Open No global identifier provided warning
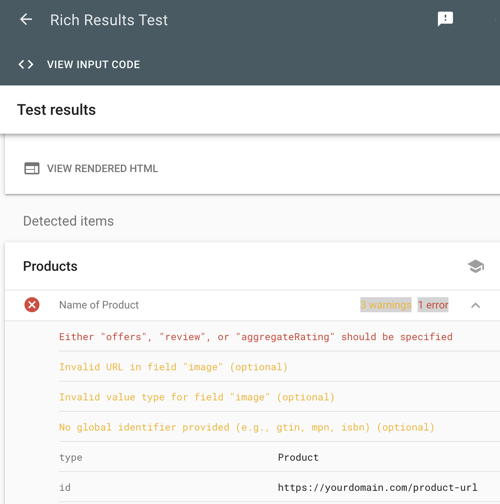The width and height of the screenshot is (500, 504). click(247, 427)
